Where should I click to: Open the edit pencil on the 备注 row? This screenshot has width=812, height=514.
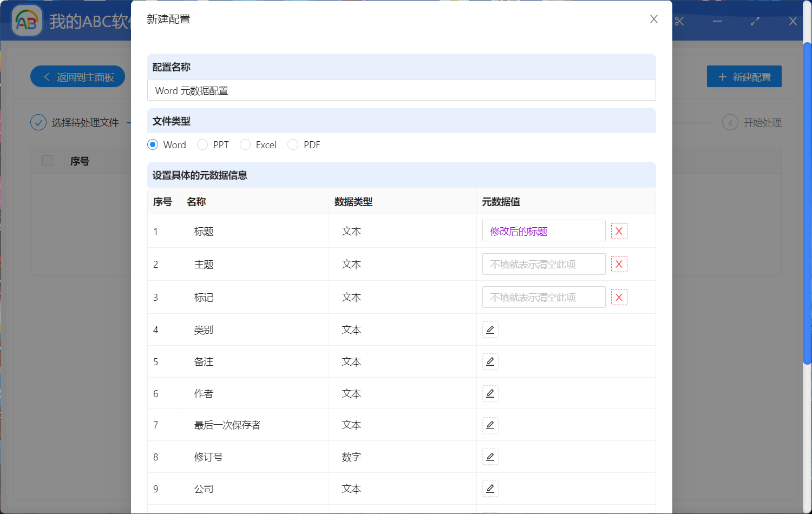coord(490,361)
